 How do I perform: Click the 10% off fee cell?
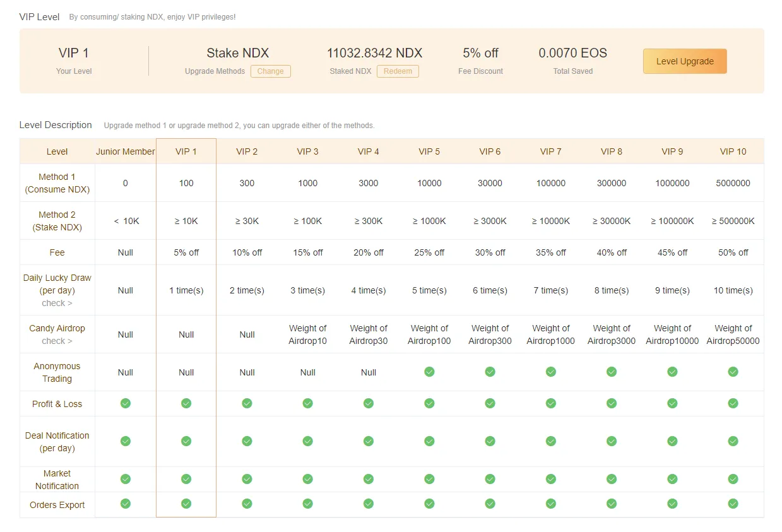247,252
